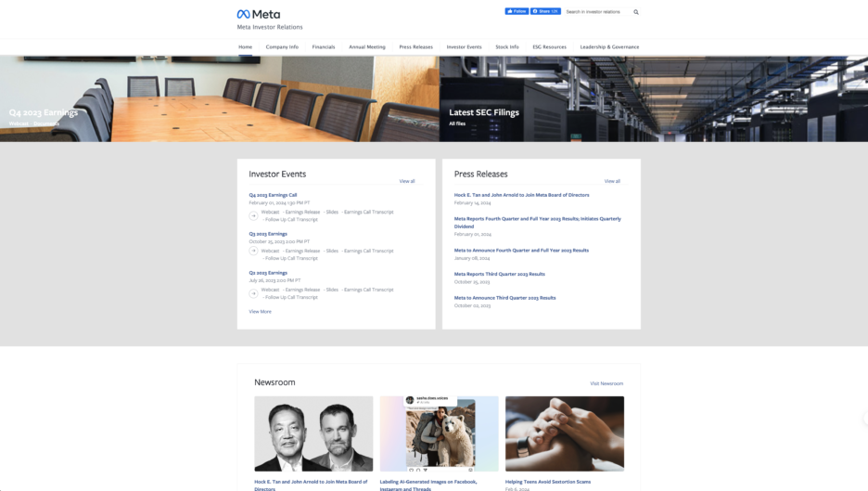
Task: Open the Hock E. Tan and John Arnold press release
Action: point(521,195)
